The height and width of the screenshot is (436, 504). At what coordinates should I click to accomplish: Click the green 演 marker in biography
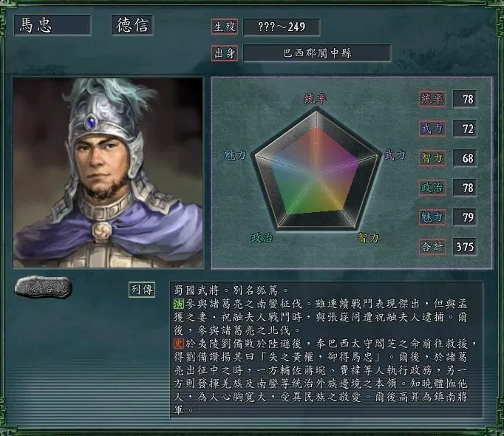coord(179,304)
